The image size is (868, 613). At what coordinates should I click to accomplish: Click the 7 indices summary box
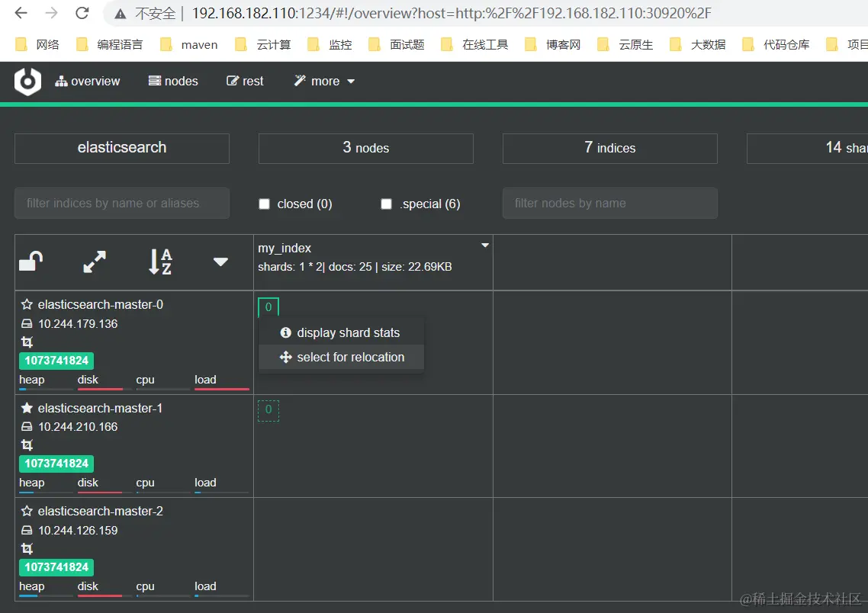(609, 148)
